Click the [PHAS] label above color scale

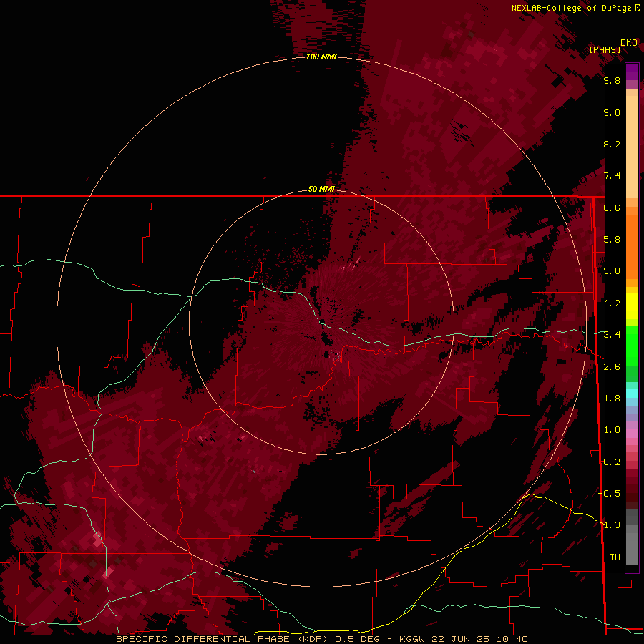click(x=605, y=49)
